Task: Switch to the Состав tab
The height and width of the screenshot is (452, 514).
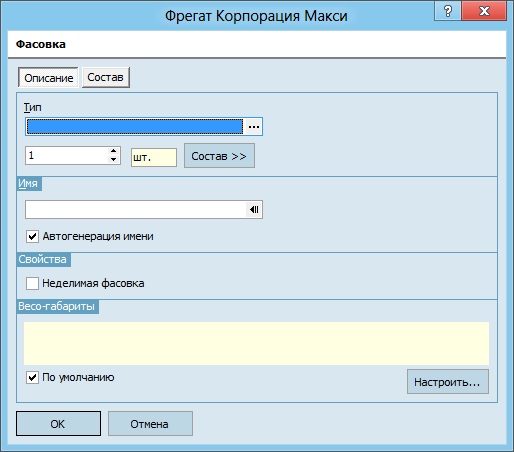Action: (x=106, y=77)
